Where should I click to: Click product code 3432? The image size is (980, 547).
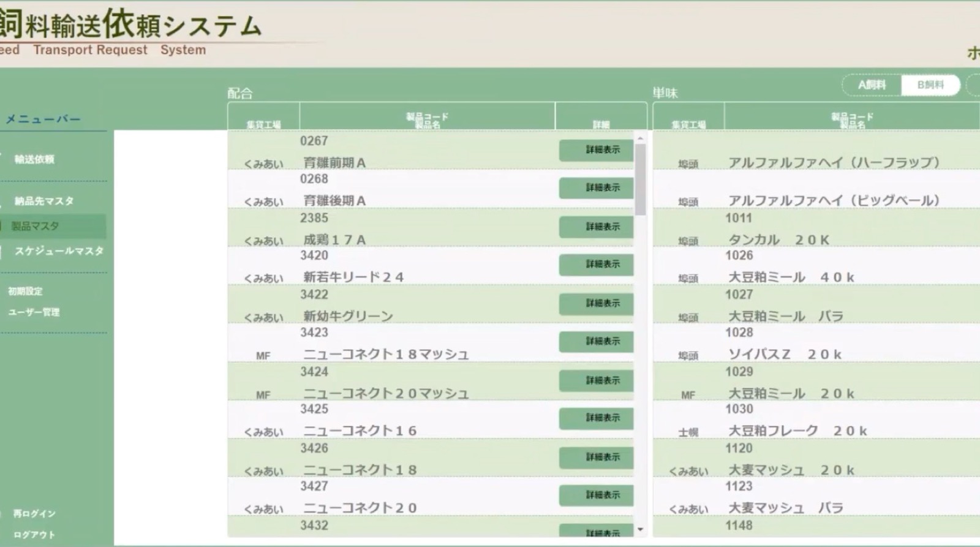(314, 526)
